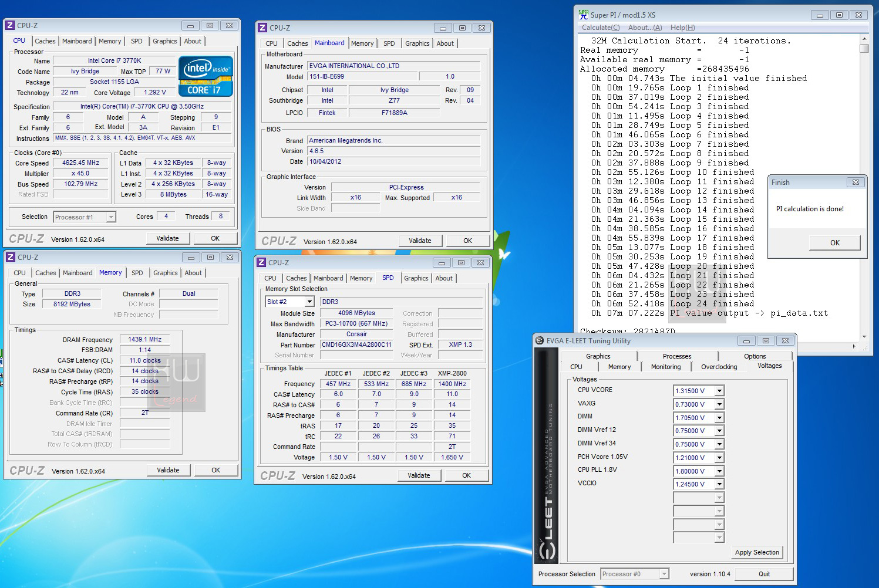879x588 pixels.
Task: Open the CPU PLL 1.8V dropdown
Action: tap(719, 471)
